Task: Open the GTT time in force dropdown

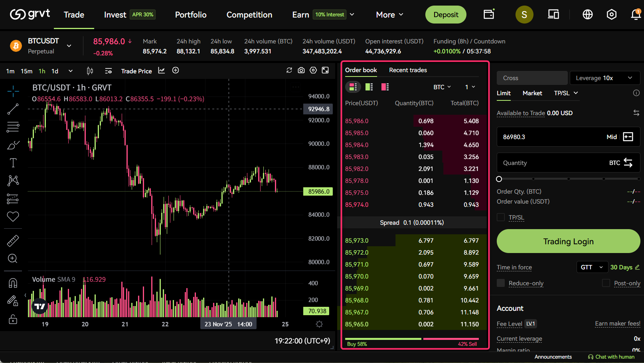Action: tap(592, 267)
